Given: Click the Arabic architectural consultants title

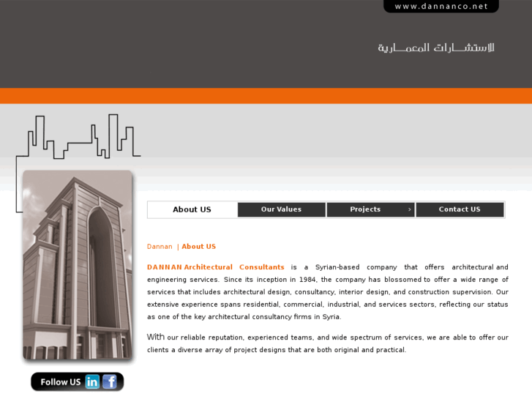Looking at the screenshot, I should [436, 48].
